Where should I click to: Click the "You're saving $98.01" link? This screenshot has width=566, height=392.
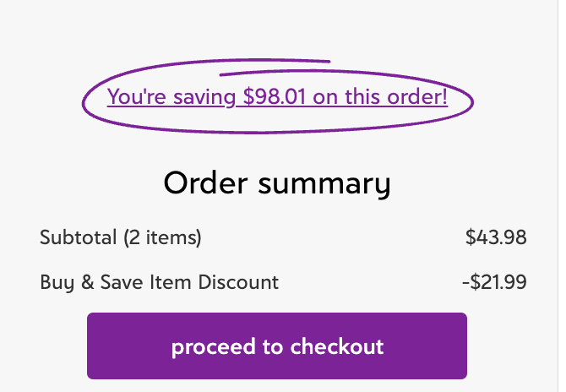click(277, 97)
